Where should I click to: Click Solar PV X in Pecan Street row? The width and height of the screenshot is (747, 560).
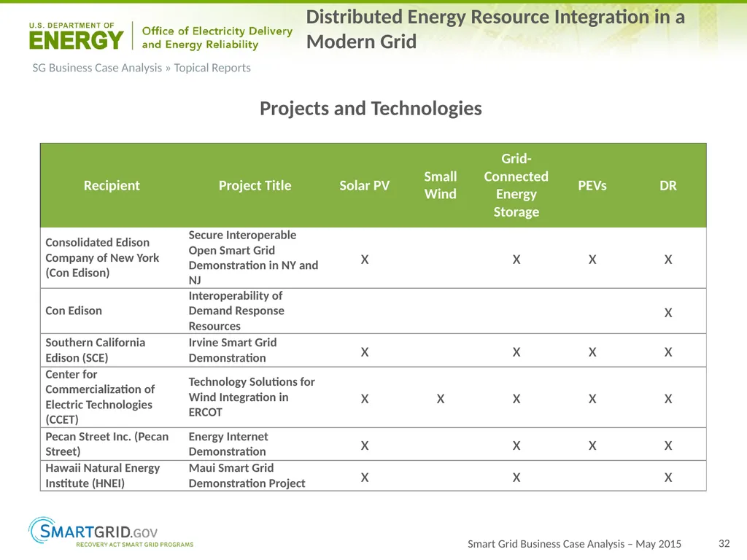coord(365,446)
